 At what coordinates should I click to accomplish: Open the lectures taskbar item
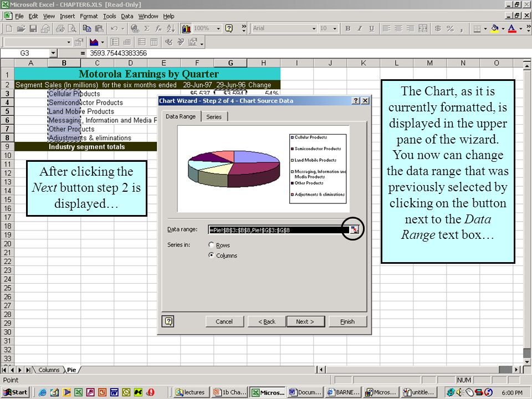(x=190, y=392)
